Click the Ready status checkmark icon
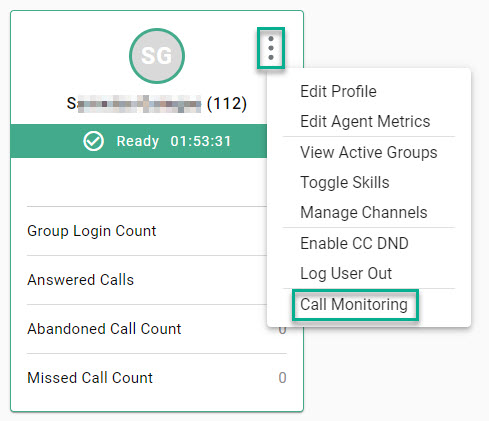 [x=93, y=141]
